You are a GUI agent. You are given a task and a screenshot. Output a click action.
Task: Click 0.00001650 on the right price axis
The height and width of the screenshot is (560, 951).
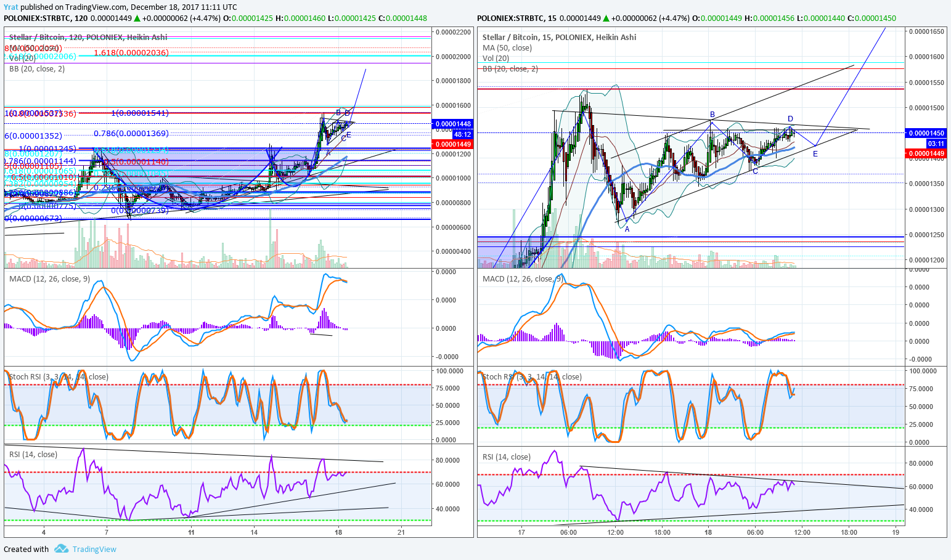pyautogui.click(x=926, y=31)
